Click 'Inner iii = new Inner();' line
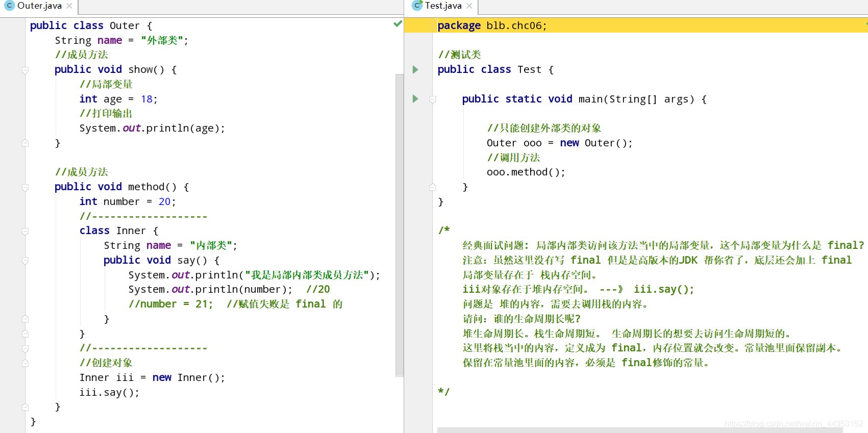 pyautogui.click(x=152, y=377)
